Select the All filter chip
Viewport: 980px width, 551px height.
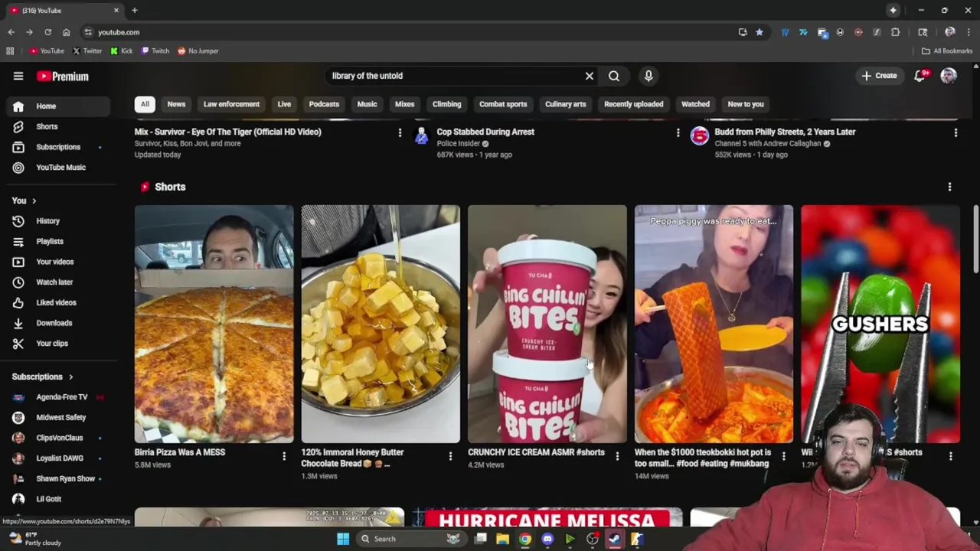145,104
